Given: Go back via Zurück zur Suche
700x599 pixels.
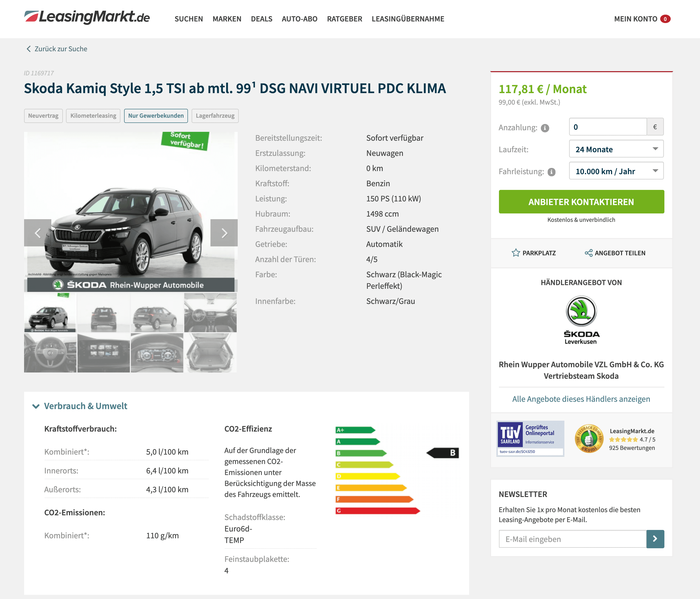Looking at the screenshot, I should [x=61, y=49].
